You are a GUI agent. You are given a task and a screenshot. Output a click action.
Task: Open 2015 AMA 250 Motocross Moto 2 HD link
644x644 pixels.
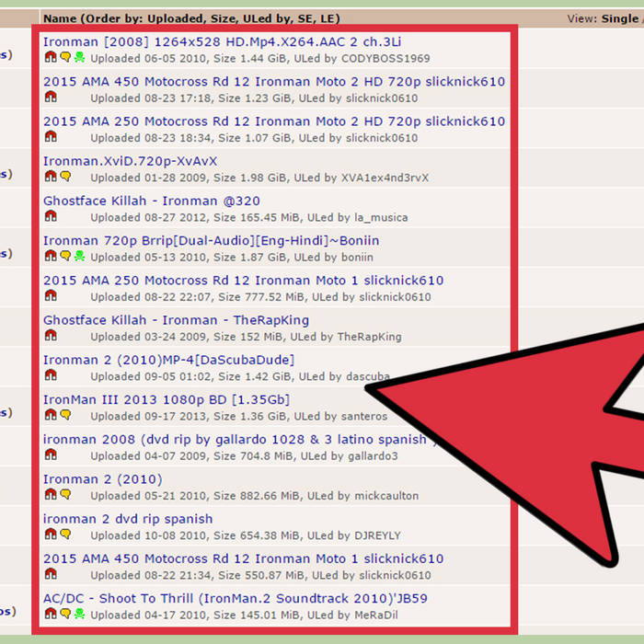(273, 121)
